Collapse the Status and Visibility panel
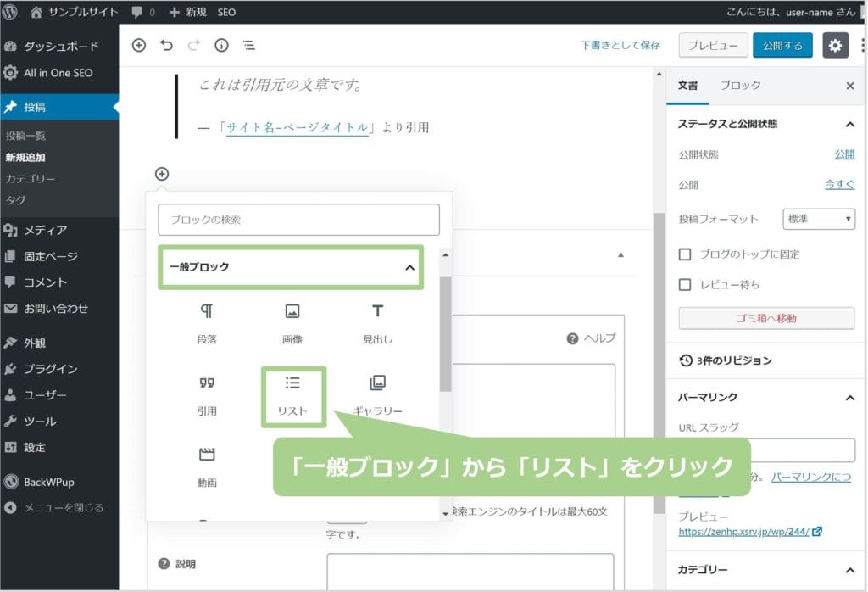The width and height of the screenshot is (868, 592). [849, 124]
